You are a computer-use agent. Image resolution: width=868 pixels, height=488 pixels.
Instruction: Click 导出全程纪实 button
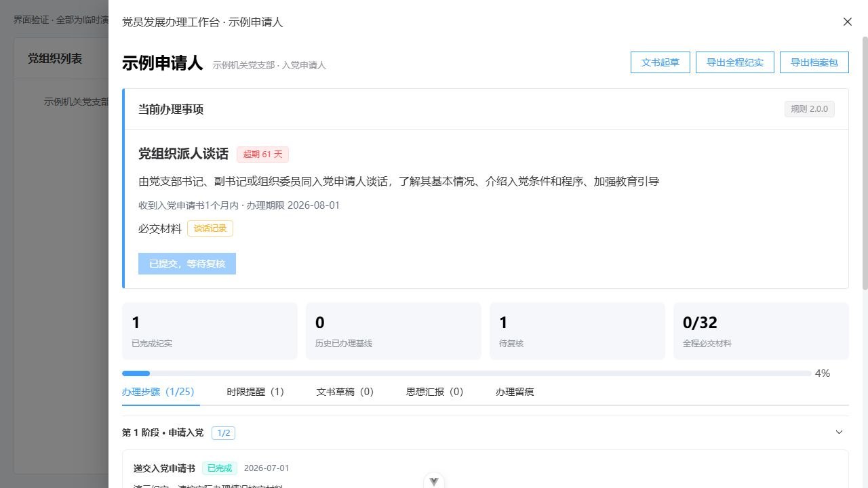tap(735, 62)
